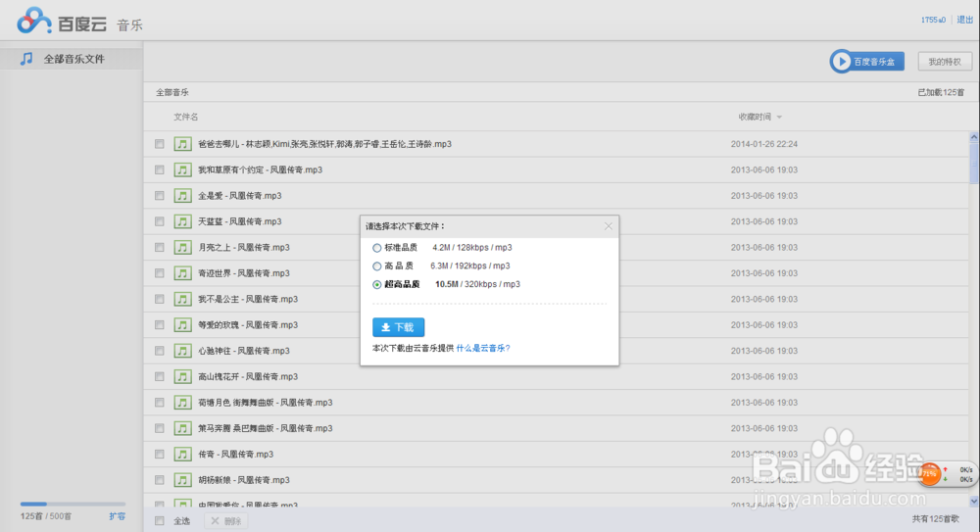980x532 pixels.
Task: Click the blue 下载 download button
Action: pos(398,327)
